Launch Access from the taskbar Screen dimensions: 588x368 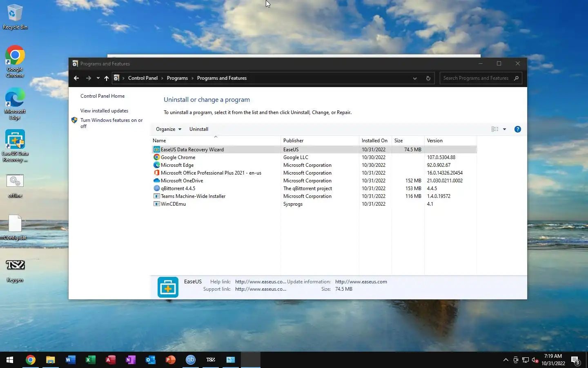click(x=110, y=360)
